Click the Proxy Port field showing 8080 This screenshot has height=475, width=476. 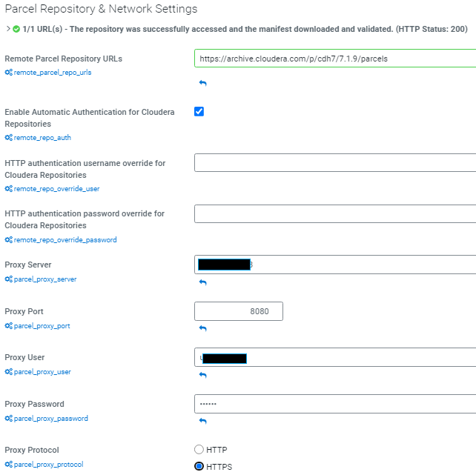point(239,311)
